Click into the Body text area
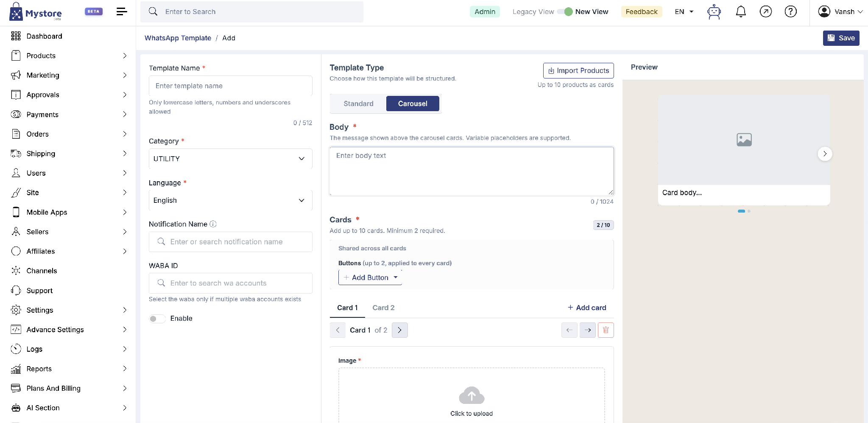The height and width of the screenshot is (423, 868). [x=472, y=171]
